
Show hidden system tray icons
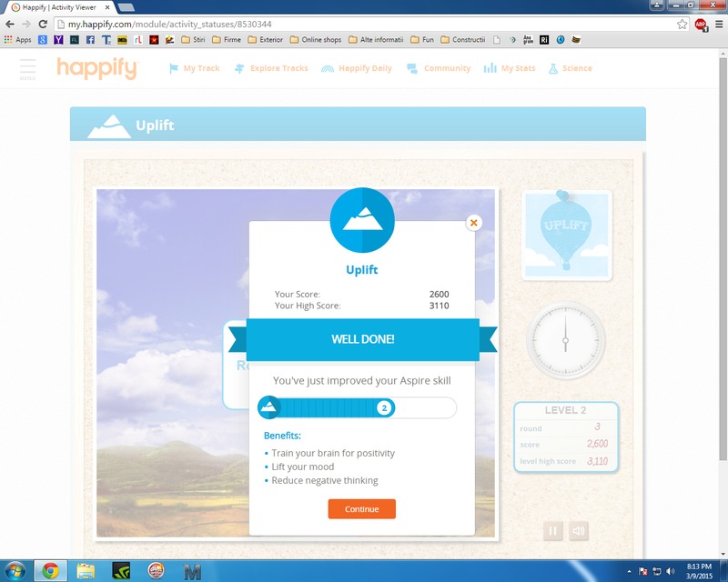[x=629, y=571]
